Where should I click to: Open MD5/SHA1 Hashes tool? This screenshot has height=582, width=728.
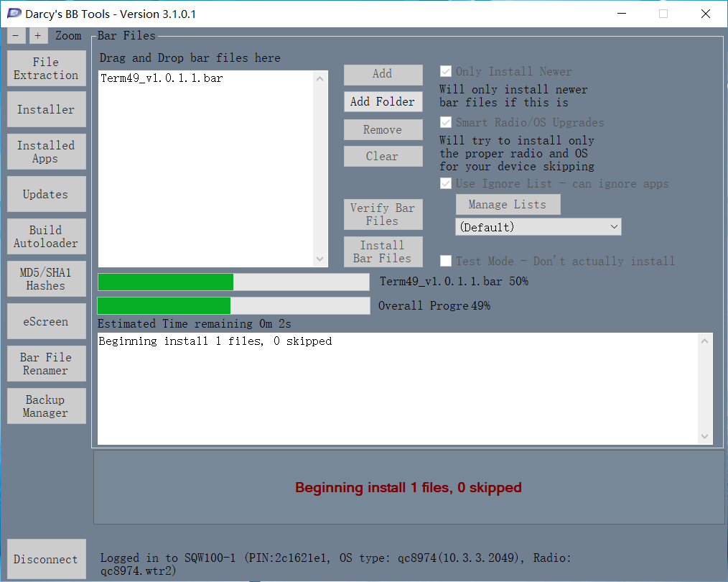pos(46,279)
